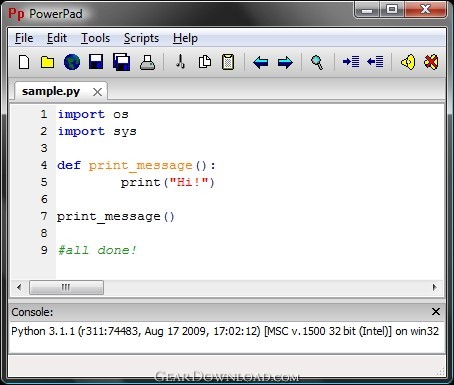Screen dimensions: 454x385
Task: Click the 'Console:' label
Action: 32,312
